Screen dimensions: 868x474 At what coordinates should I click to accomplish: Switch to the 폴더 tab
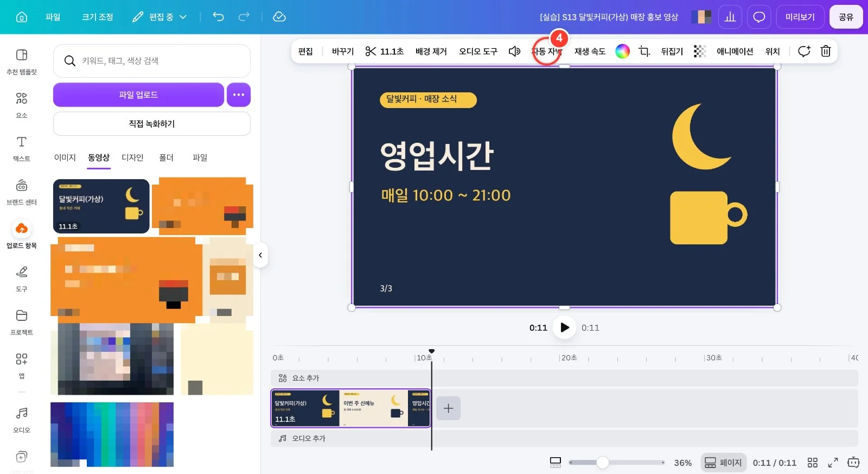coord(166,157)
